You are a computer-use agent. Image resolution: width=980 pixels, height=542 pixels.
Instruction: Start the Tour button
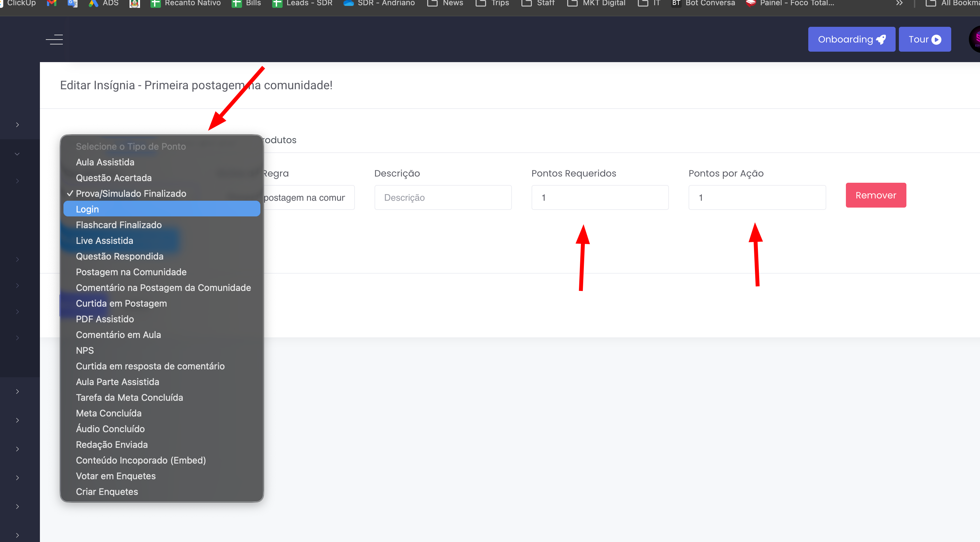[x=924, y=39]
